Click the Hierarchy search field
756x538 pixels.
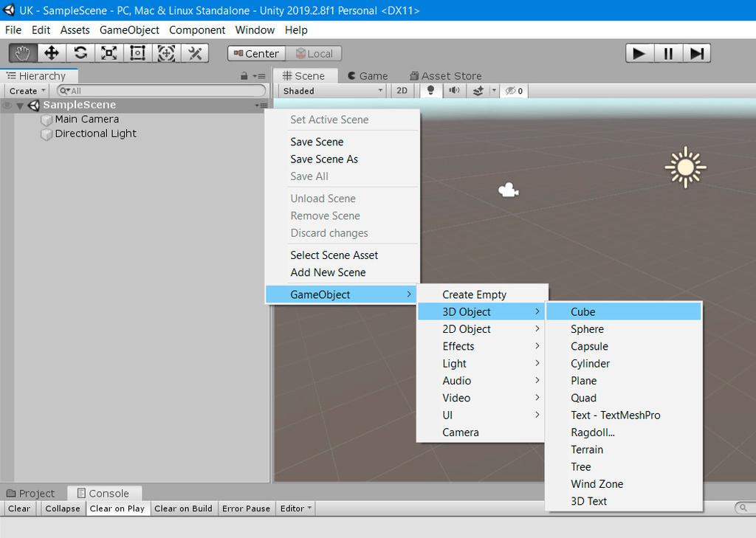(161, 91)
